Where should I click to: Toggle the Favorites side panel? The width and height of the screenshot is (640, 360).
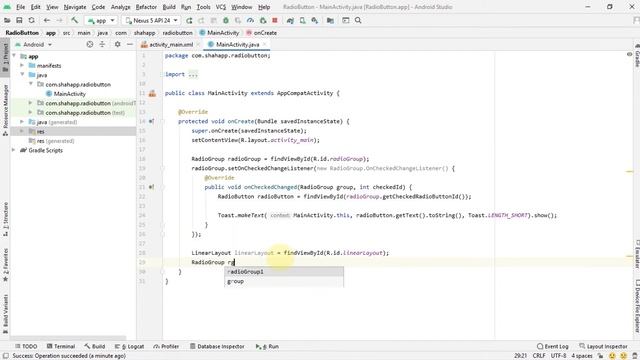click(5, 264)
